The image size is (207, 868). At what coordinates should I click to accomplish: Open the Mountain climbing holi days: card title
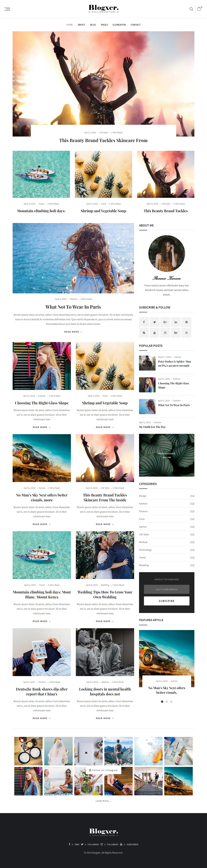pos(41,211)
